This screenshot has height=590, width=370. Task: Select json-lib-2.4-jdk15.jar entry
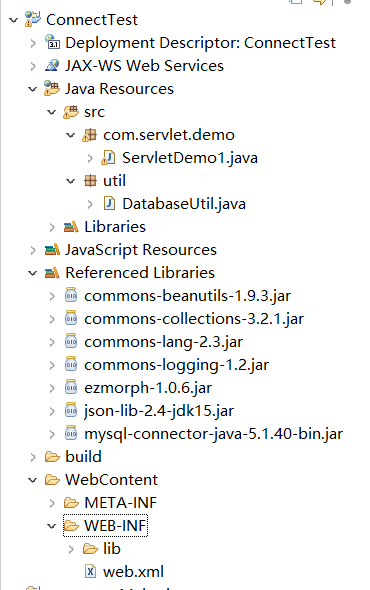(159, 411)
